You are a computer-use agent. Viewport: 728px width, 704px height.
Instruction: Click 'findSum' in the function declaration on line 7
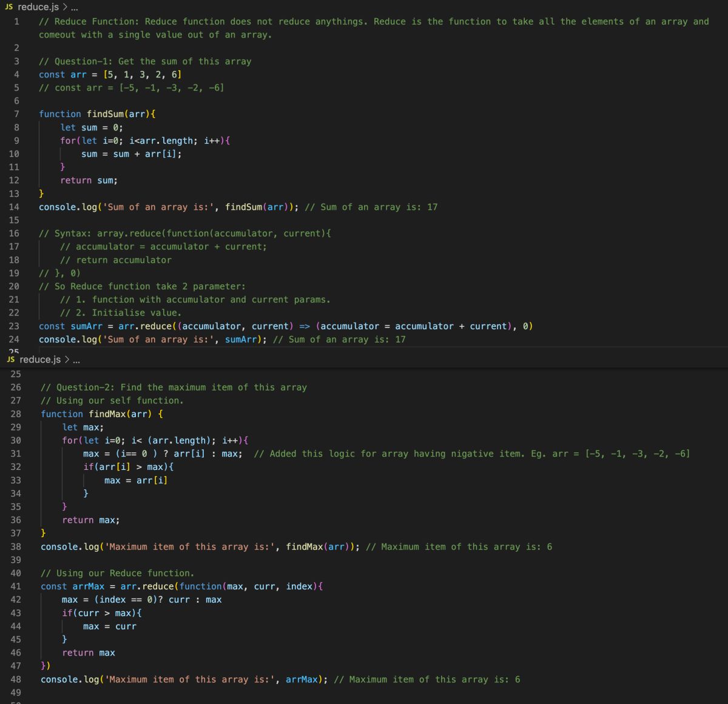pyautogui.click(x=105, y=114)
